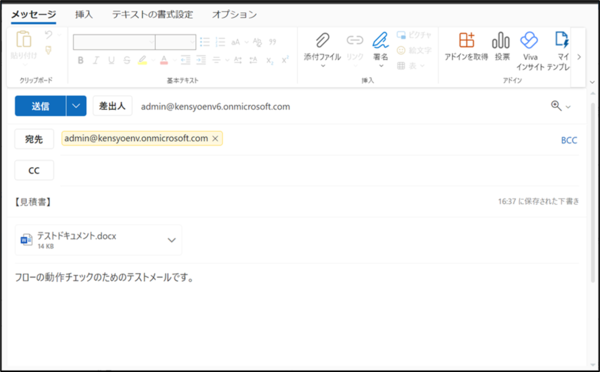Send the email with 送信 button
600x372 pixels.
point(40,106)
